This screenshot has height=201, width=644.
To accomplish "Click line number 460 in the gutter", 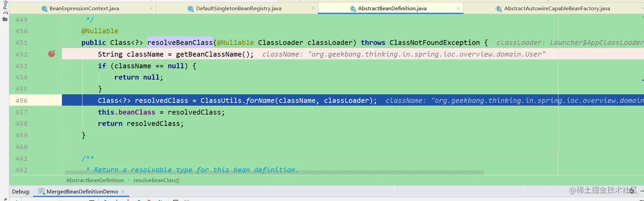I will (x=21, y=147).
